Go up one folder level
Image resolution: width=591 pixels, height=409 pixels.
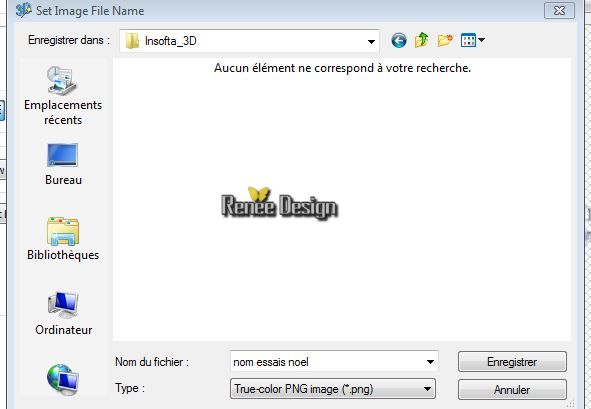coord(421,40)
